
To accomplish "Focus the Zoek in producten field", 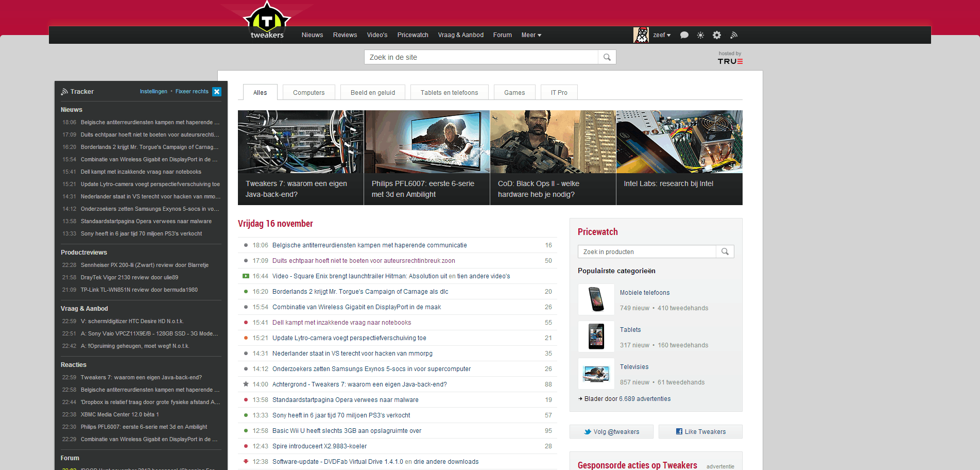I will (x=647, y=251).
